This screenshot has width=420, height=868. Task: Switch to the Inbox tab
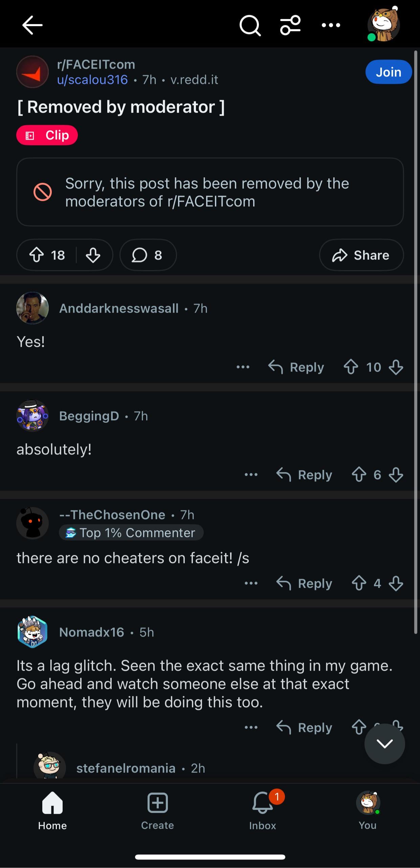pyautogui.click(x=263, y=810)
